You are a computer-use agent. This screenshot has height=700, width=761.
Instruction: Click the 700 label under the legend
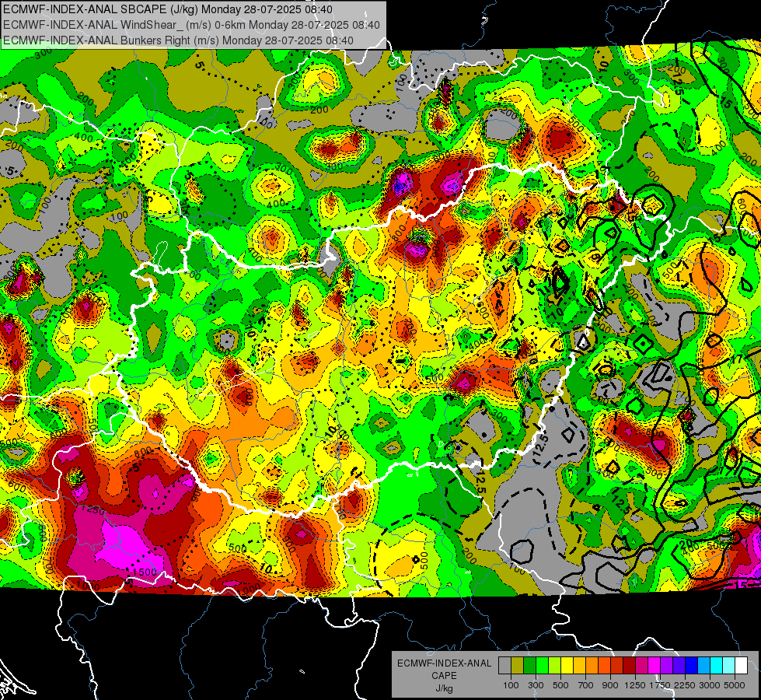[x=586, y=685]
